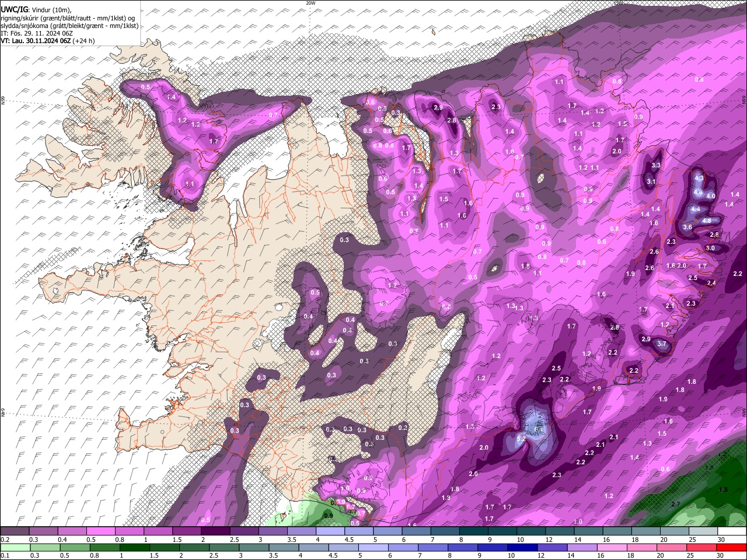747x560 pixels.
Task: Click upper legend swatch between 6 and 7
Action: [416, 531]
